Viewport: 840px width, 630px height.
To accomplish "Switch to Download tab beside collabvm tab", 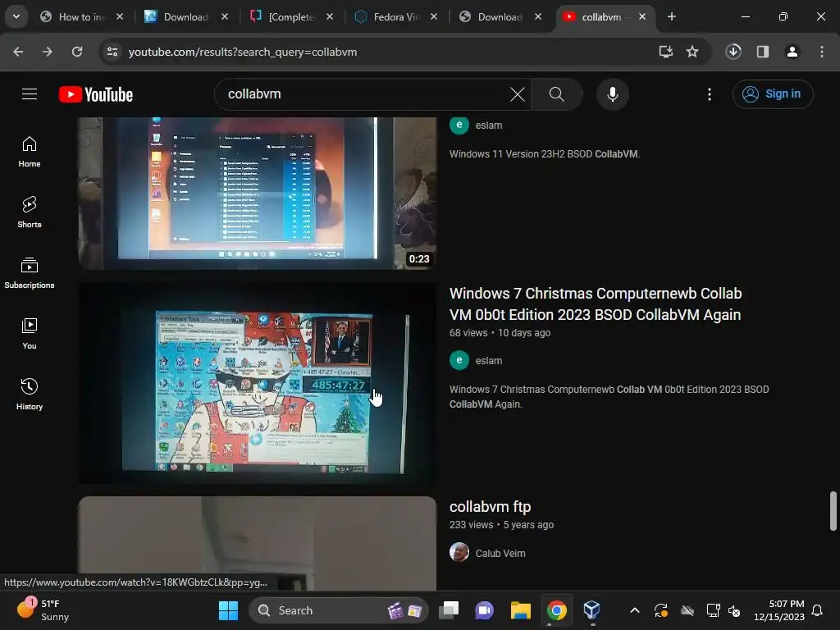I will coord(500,16).
